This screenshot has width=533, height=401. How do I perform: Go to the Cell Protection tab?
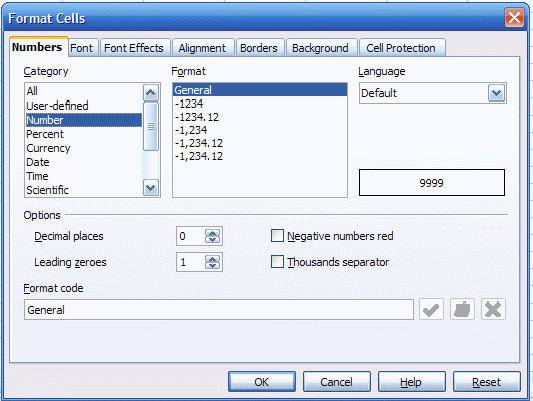pos(401,48)
